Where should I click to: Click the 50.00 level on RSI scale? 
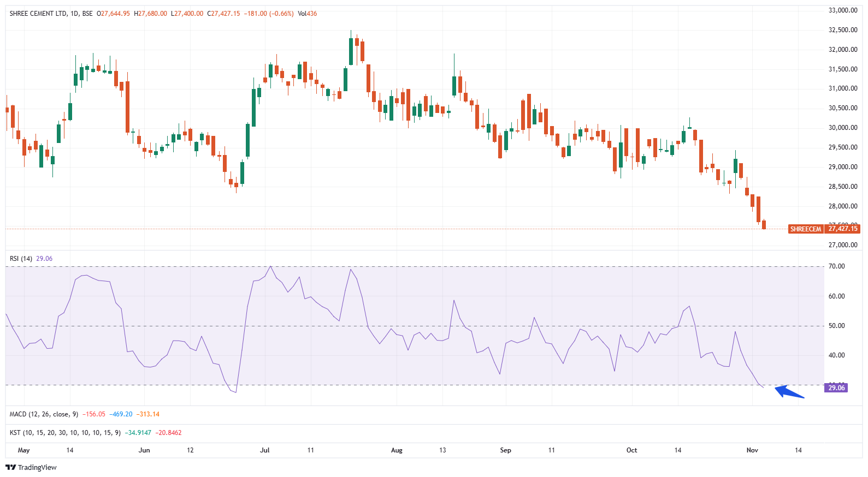(836, 326)
